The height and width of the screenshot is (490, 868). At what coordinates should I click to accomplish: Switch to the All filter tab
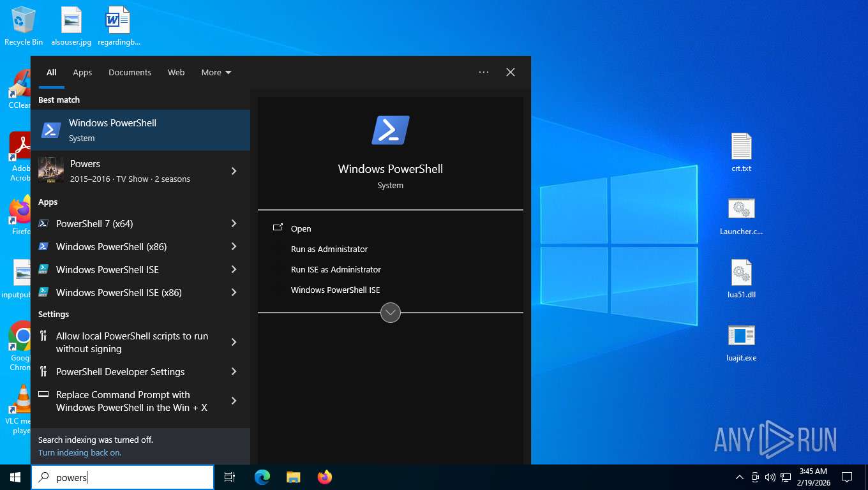click(52, 72)
